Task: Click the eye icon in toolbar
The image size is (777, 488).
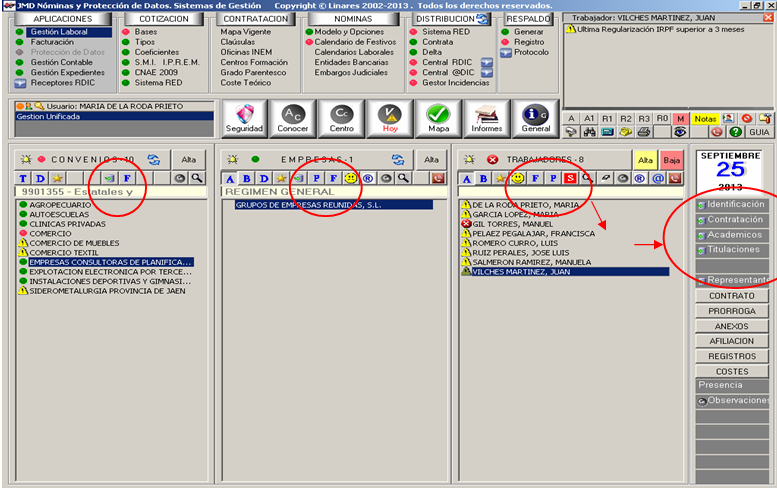Action: tap(680, 132)
